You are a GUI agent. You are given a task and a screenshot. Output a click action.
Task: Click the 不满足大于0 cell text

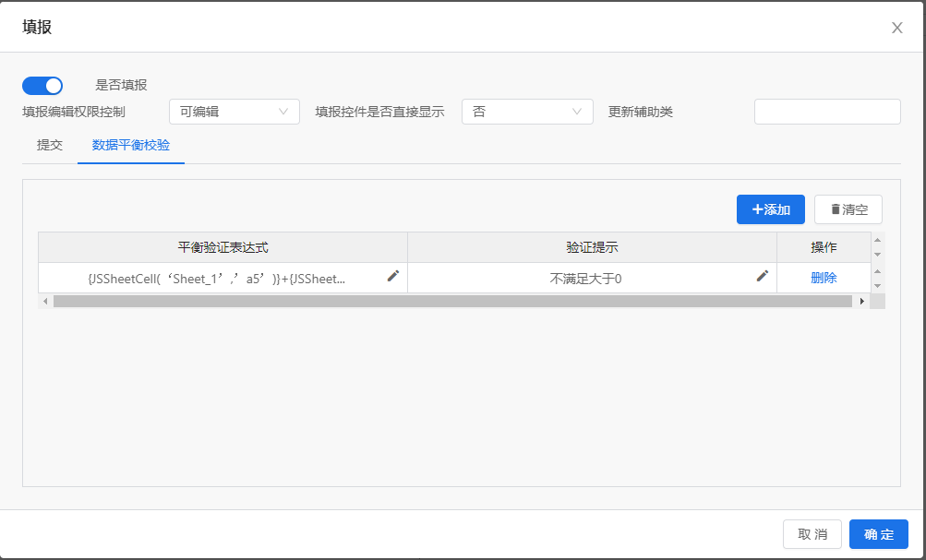585,279
